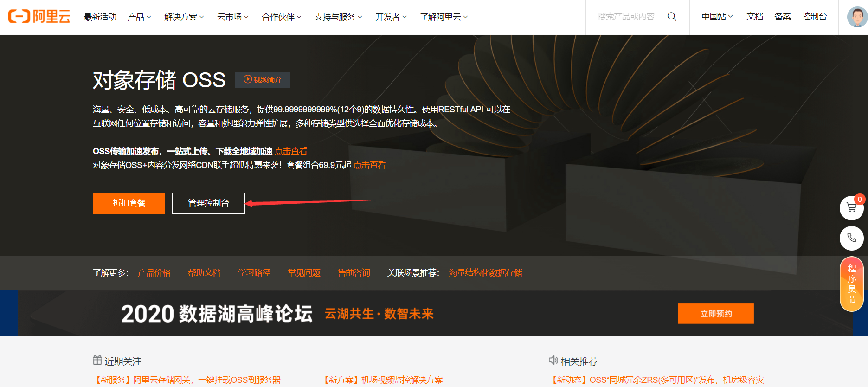Expand the 产品 dropdown menu
This screenshot has height=387, width=868.
tap(139, 17)
